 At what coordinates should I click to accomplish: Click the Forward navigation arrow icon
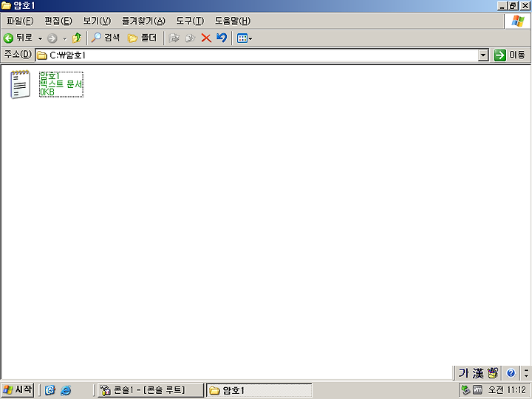[x=52, y=38]
